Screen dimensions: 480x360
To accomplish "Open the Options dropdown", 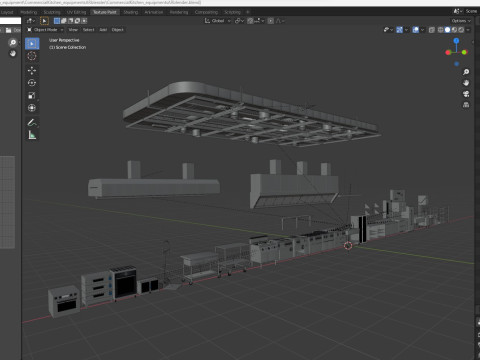I will [x=461, y=21].
